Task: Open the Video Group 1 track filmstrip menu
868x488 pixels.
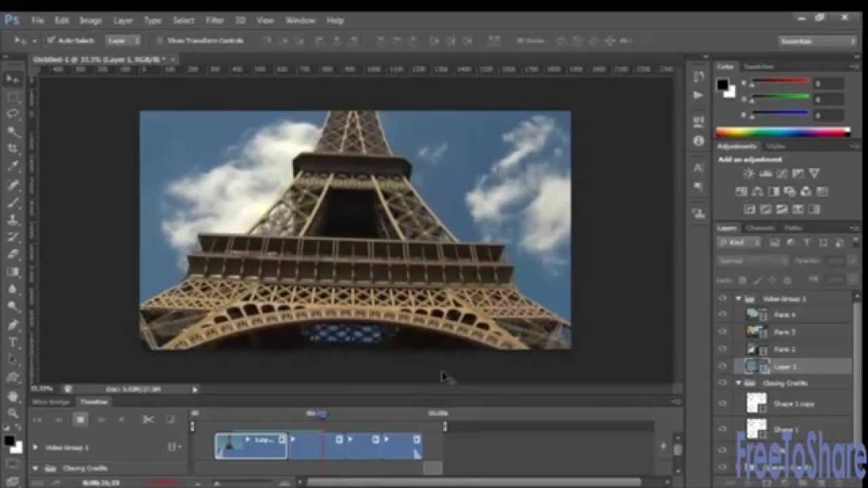Action: pos(174,447)
